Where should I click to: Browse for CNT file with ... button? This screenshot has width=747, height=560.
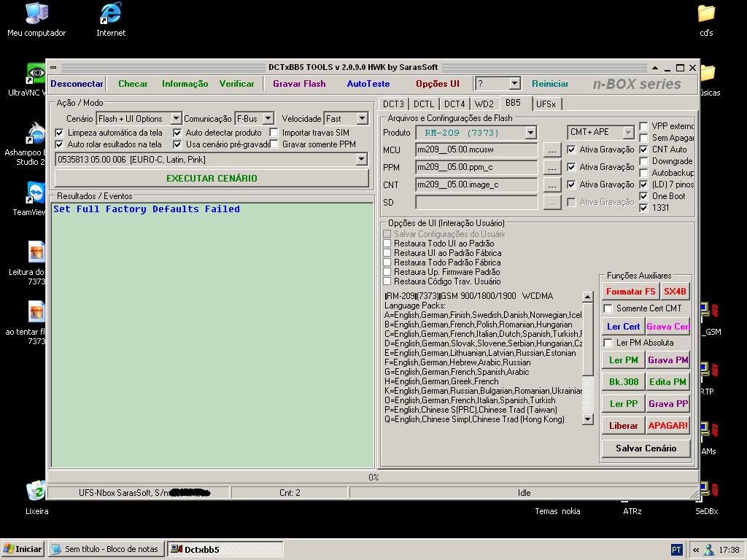click(551, 185)
